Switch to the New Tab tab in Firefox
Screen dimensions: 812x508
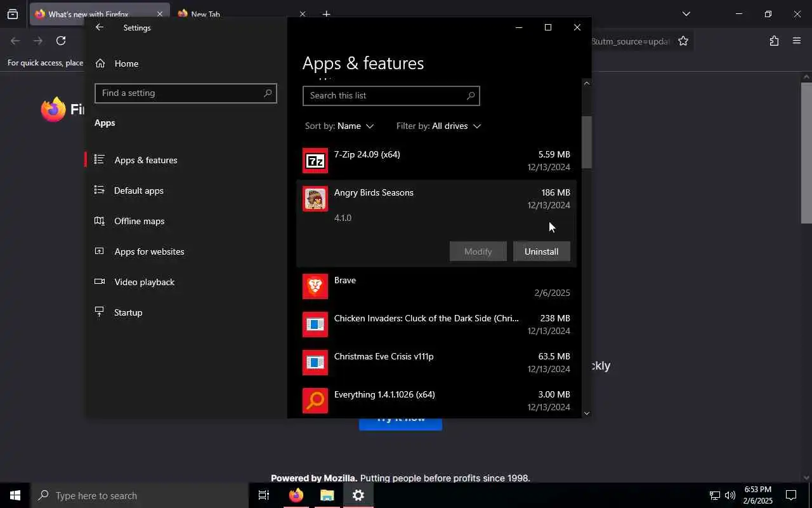[x=242, y=14]
